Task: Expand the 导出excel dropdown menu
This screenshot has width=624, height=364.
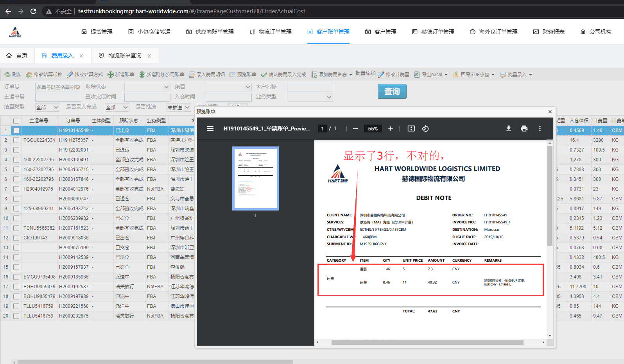Action: coord(446,75)
